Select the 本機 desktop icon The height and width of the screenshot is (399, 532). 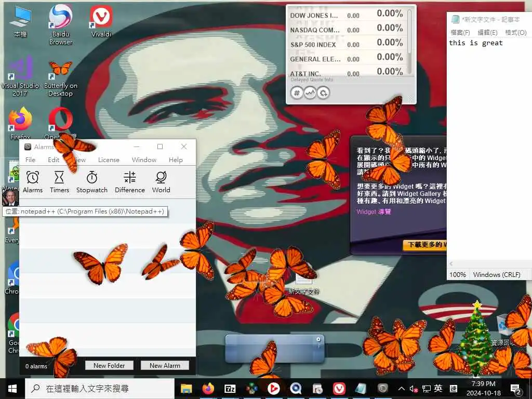click(x=20, y=21)
